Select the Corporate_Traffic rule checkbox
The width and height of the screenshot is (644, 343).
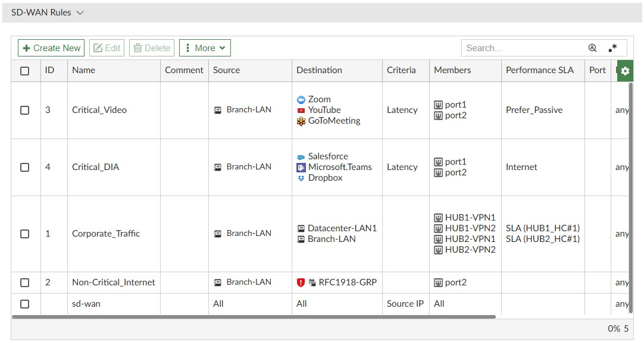(24, 233)
